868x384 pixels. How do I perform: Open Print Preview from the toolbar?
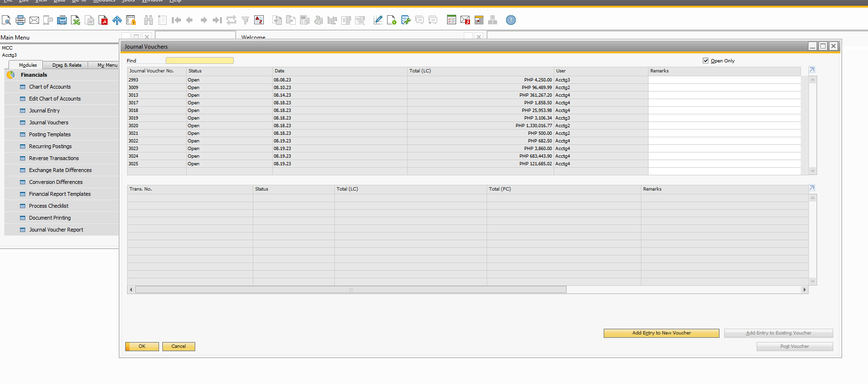click(6, 20)
